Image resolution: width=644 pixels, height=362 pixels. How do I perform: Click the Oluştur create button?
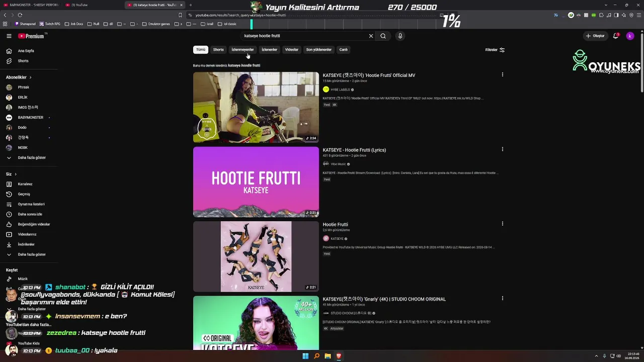595,36
